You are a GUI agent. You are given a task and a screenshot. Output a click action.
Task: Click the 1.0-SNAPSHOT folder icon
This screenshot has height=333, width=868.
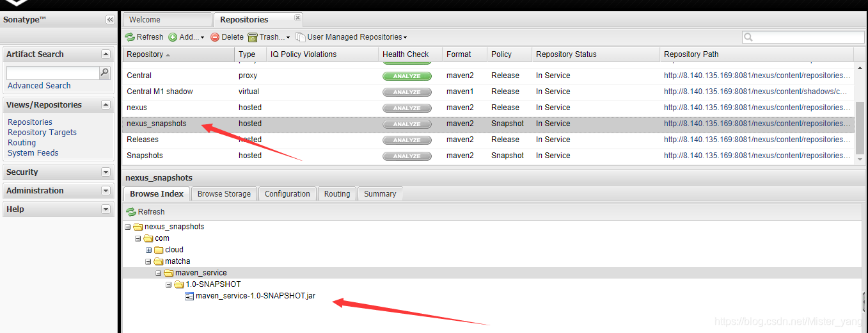[x=179, y=284]
